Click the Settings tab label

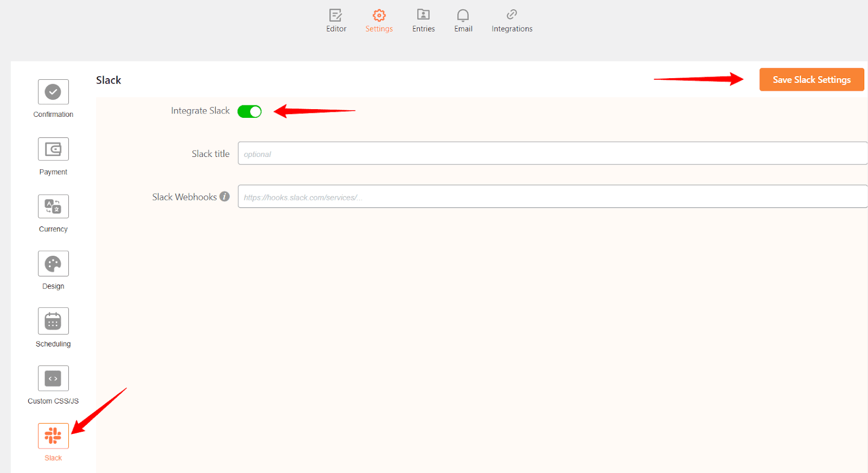click(379, 29)
